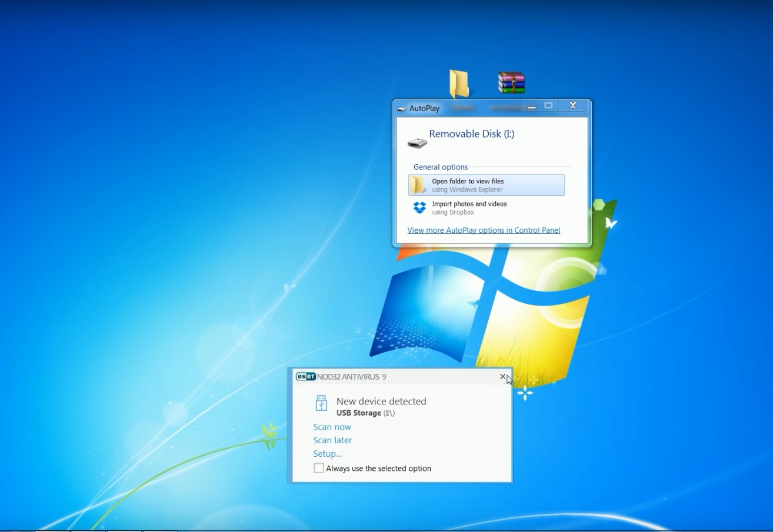Minimize the AutoPlay window
This screenshot has height=532, width=773.
click(532, 106)
